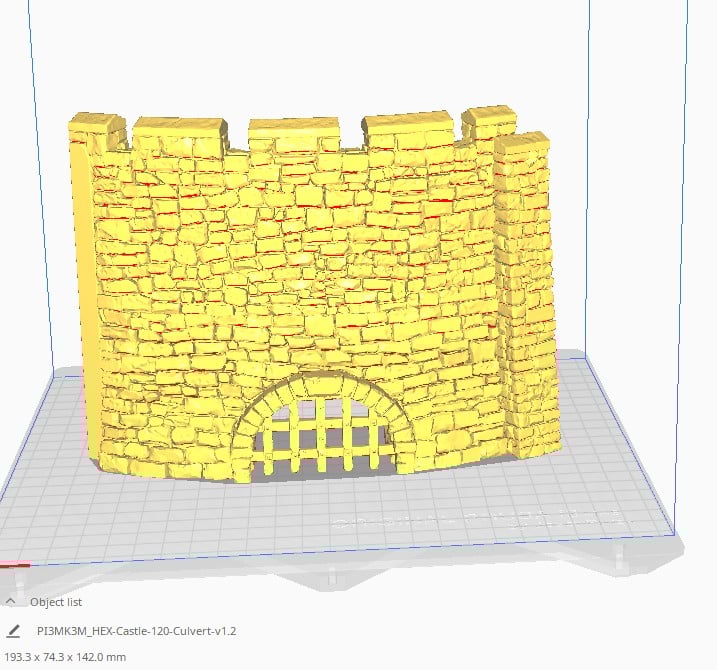Click the pencil edit icon beside the object name
The width and height of the screenshot is (717, 670).
pos(14,631)
